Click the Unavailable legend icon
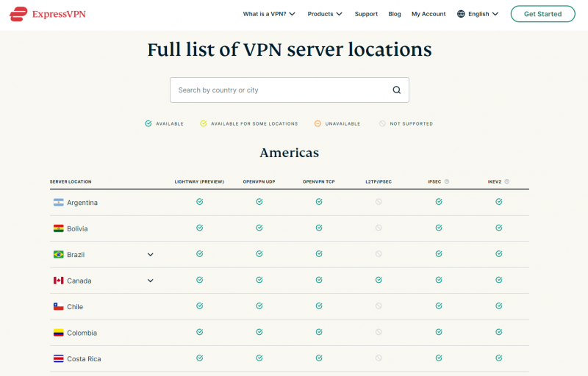The width and height of the screenshot is (588, 376). (x=318, y=123)
